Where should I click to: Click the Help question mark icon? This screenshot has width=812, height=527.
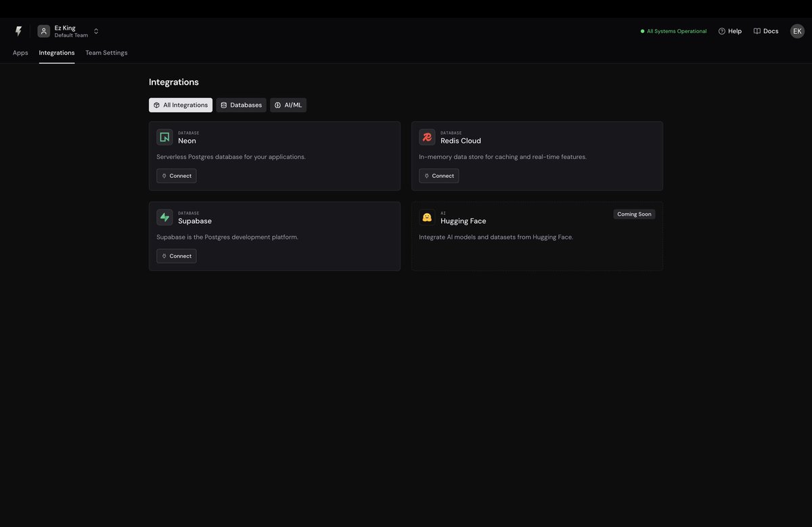click(x=722, y=31)
